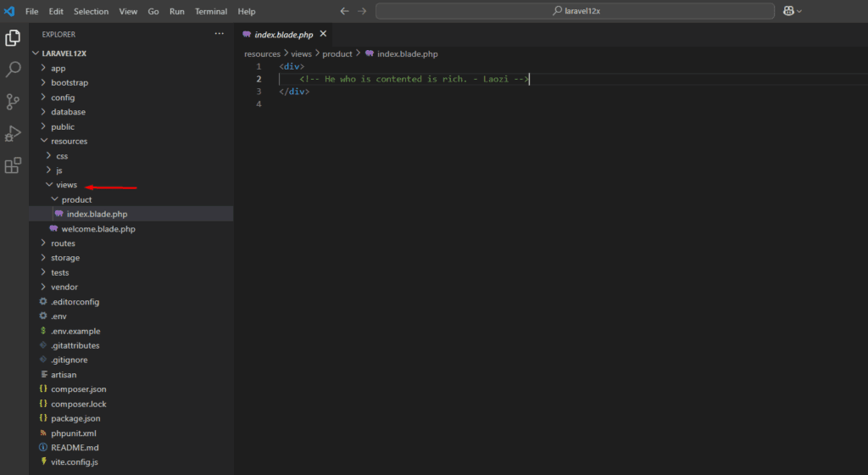This screenshot has height=475, width=868.
Task: Close the index.blade.php tab
Action: 322,35
